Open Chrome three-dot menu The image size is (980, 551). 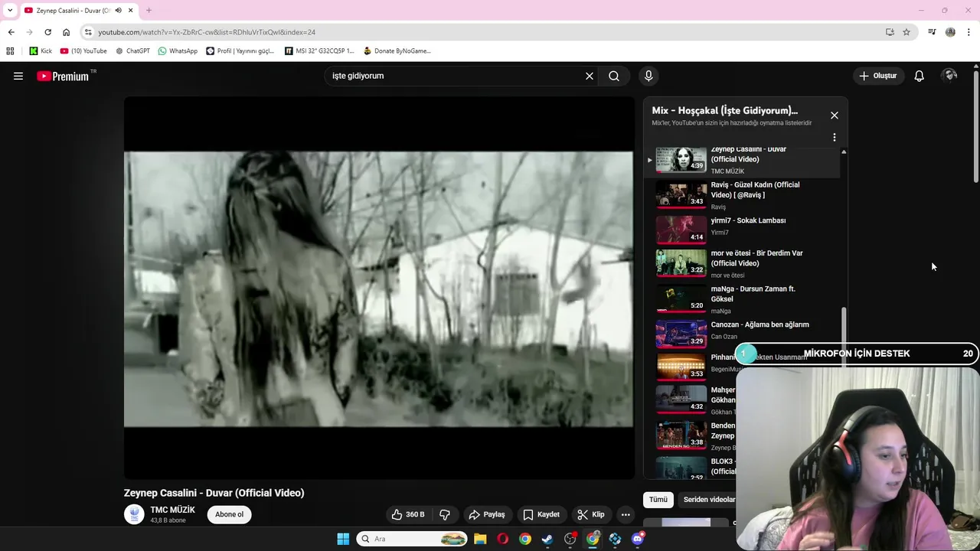click(969, 32)
